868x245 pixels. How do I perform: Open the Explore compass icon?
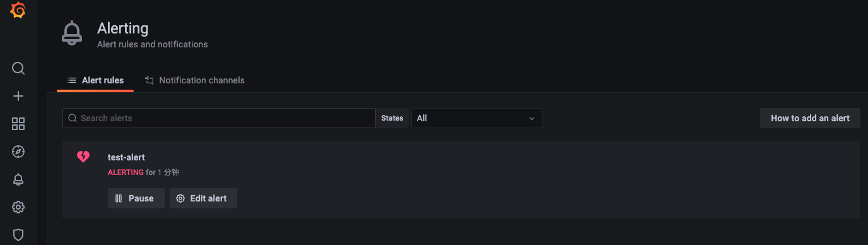[x=18, y=152]
